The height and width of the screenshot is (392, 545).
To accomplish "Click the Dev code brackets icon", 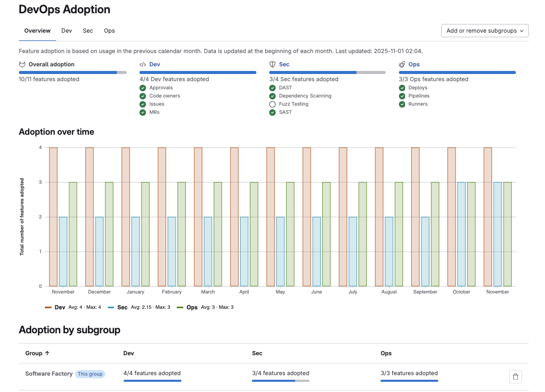I will point(143,65).
